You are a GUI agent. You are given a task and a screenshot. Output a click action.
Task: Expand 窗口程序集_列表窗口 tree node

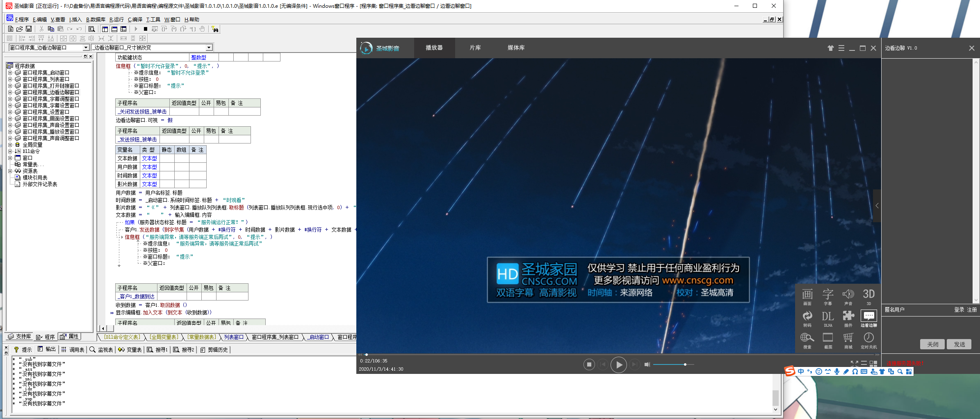pos(10,79)
